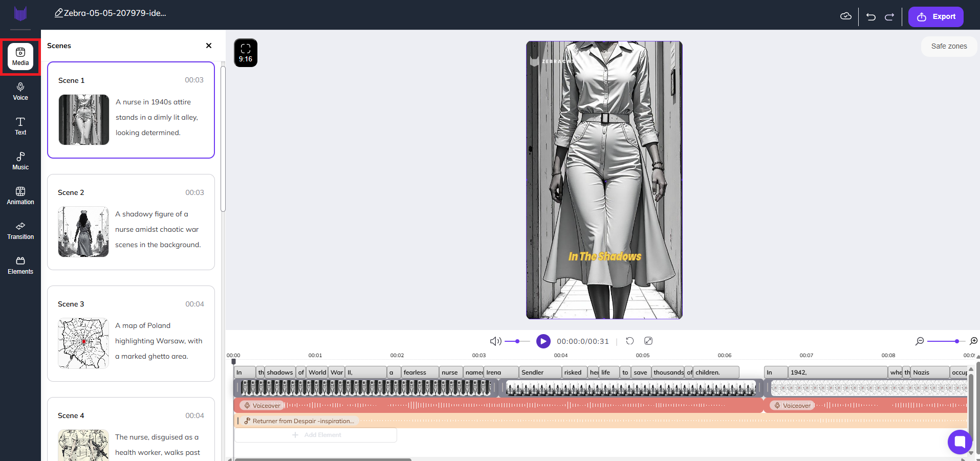Toggle Safe zones overlay
The width and height of the screenshot is (980, 461).
point(949,46)
